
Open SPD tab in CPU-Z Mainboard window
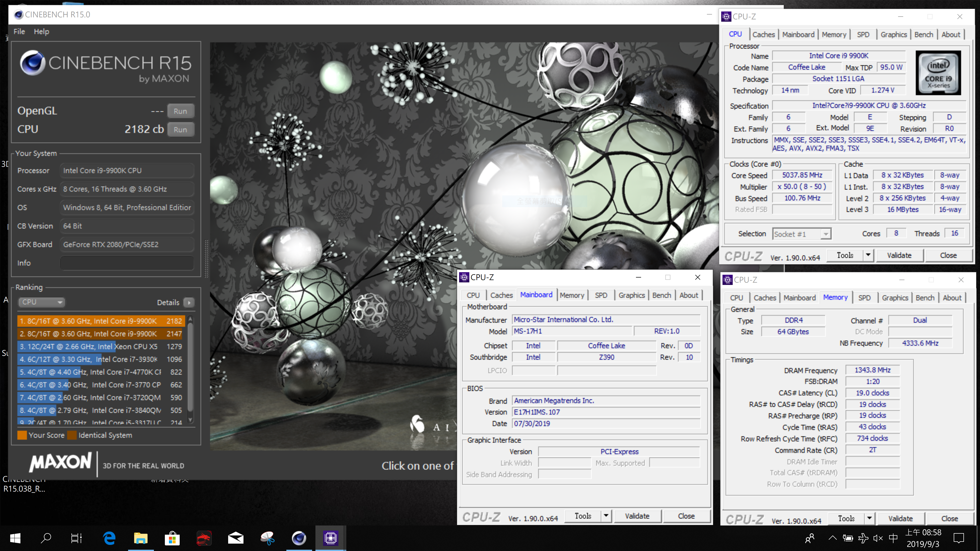point(601,295)
